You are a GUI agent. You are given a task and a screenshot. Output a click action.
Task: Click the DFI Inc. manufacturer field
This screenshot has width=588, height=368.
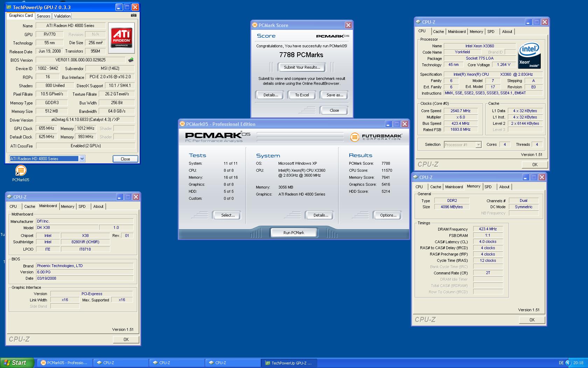[85, 221]
